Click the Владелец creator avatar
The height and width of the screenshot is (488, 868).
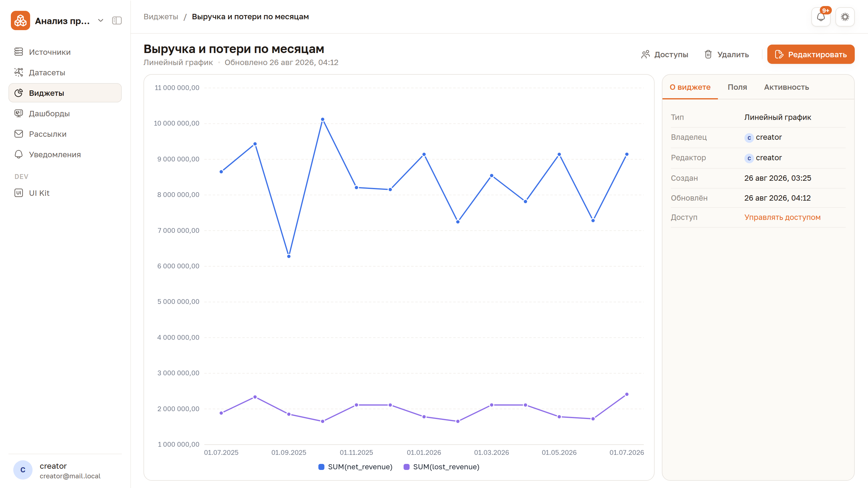[749, 137]
